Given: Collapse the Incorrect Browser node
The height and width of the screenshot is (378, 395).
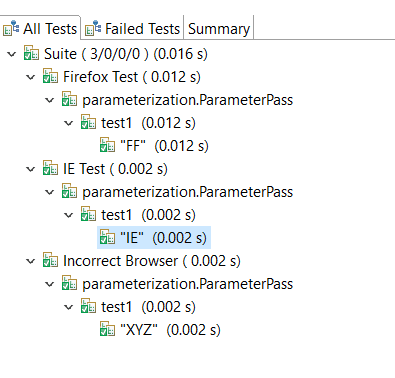Looking at the screenshot, I should click(31, 261).
